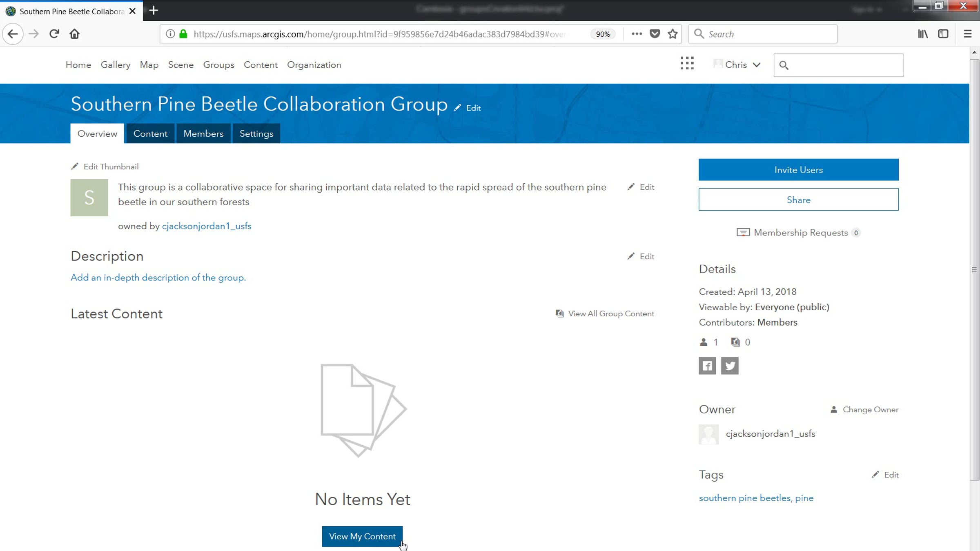Toggle the browser sidebar icon
The image size is (980, 551).
(x=943, y=34)
